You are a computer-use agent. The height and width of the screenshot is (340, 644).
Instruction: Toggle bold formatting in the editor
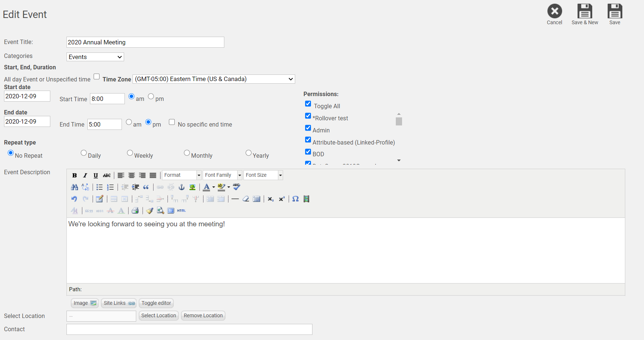75,175
